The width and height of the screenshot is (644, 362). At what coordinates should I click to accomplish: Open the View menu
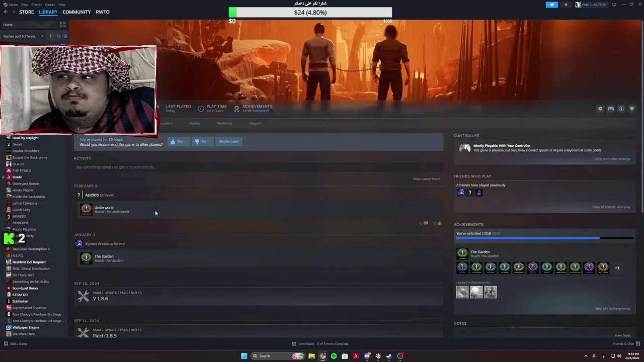coord(24,5)
